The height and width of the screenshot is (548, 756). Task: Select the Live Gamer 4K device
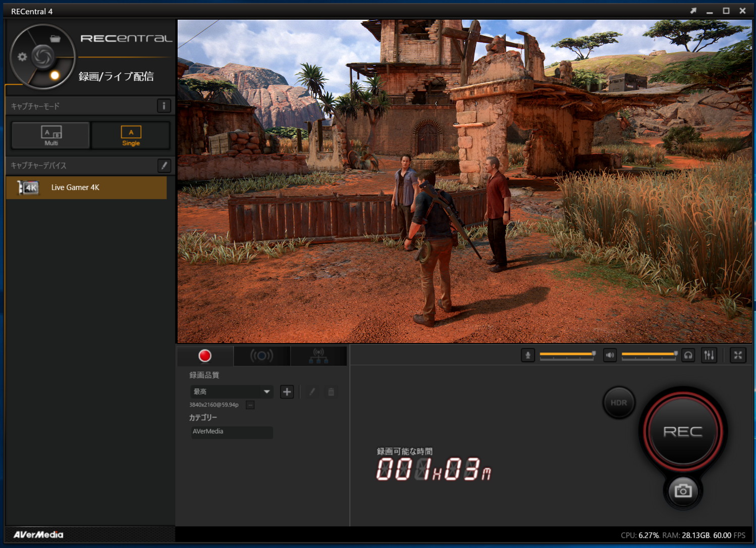(86, 187)
